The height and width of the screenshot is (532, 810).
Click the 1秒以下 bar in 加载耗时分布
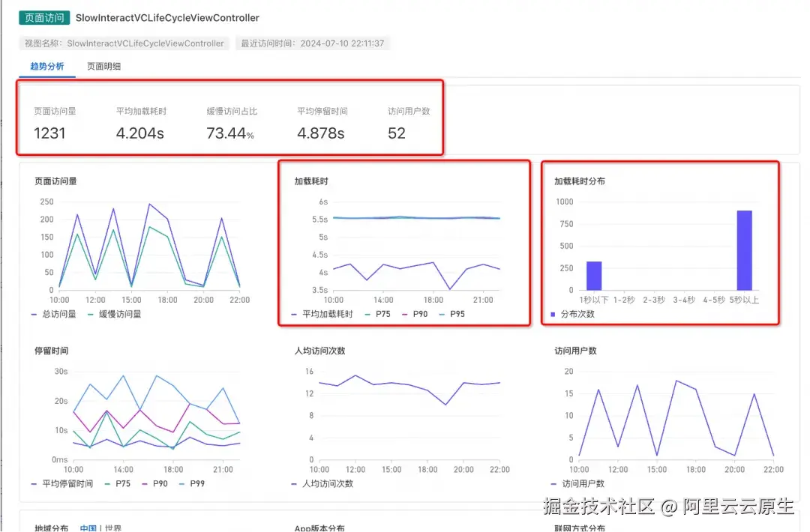pyautogui.click(x=594, y=276)
